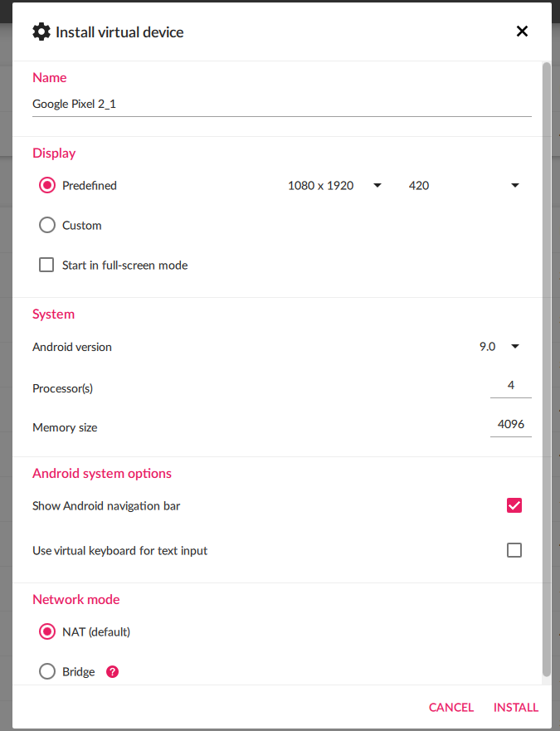Select the Predefined display radio button
The height and width of the screenshot is (731, 560).
(x=47, y=186)
